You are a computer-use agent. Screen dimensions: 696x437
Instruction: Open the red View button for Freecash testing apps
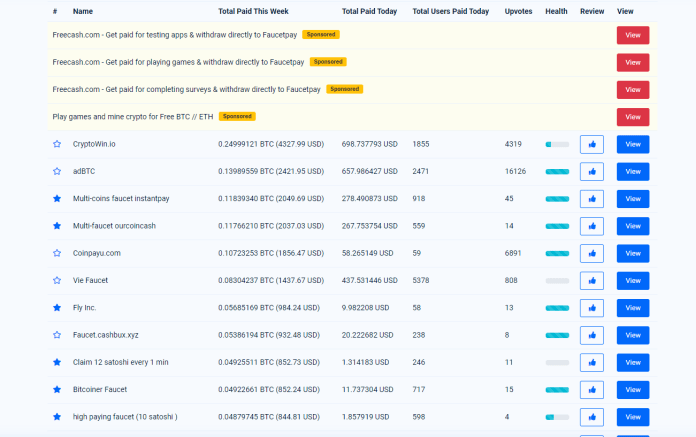pos(632,35)
